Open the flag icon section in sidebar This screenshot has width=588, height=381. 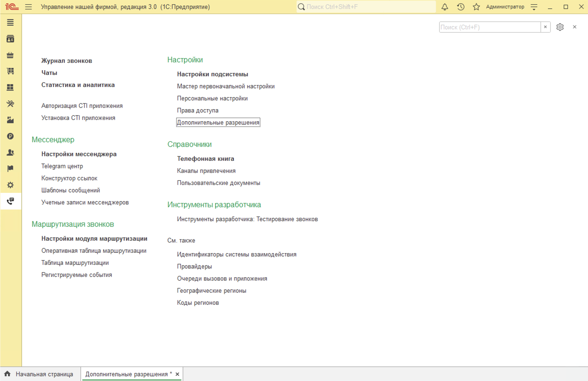10,169
